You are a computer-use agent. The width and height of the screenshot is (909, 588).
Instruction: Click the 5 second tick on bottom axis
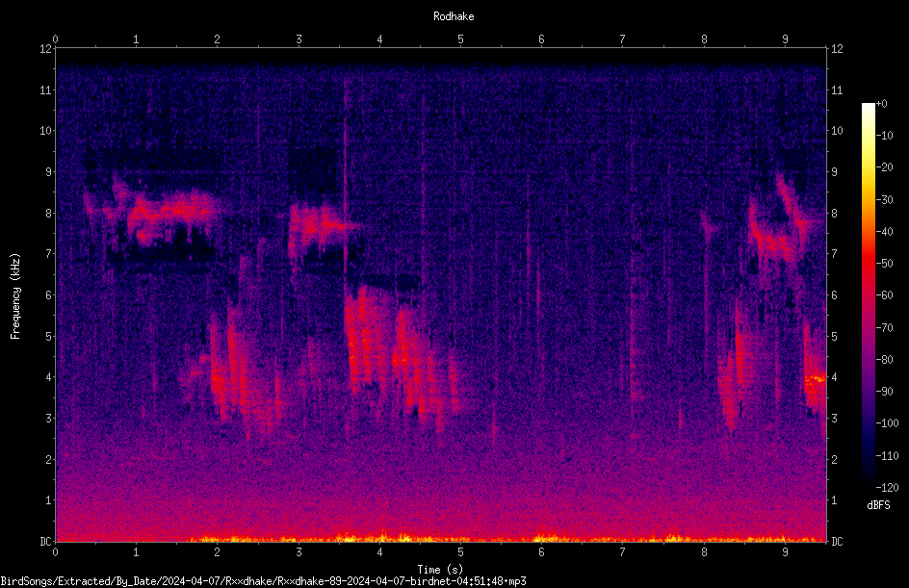coord(460,552)
